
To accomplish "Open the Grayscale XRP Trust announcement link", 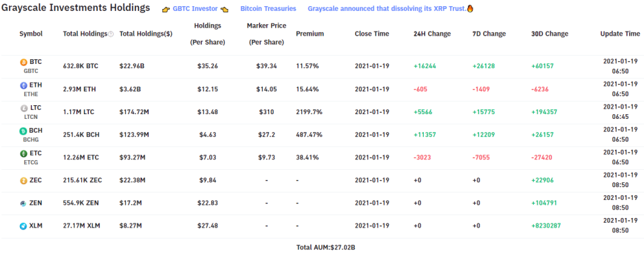I will (x=387, y=9).
